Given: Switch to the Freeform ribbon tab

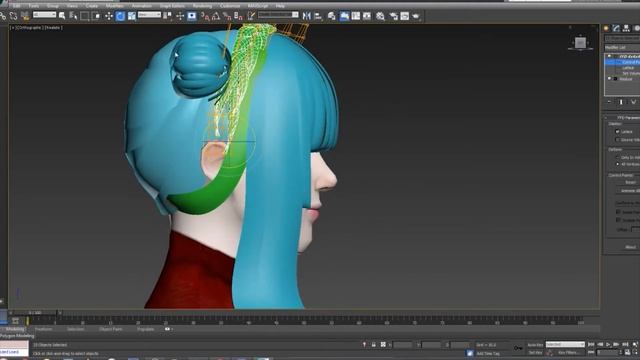Looking at the screenshot, I should point(43,329).
